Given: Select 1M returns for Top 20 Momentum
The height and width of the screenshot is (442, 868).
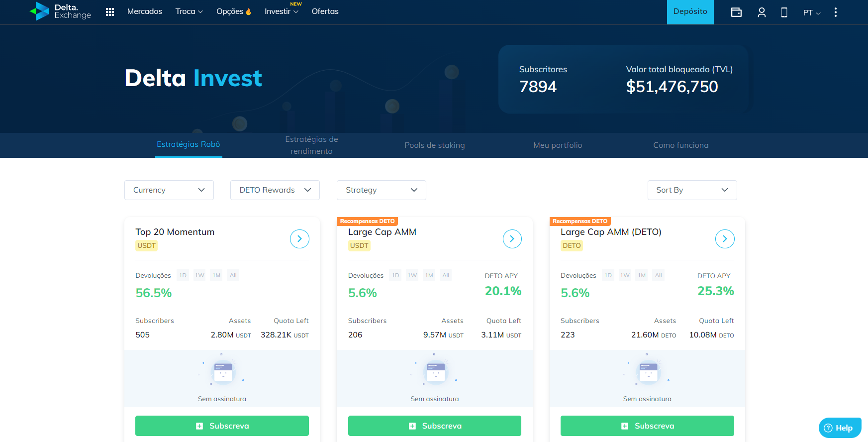Looking at the screenshot, I should tap(216, 275).
